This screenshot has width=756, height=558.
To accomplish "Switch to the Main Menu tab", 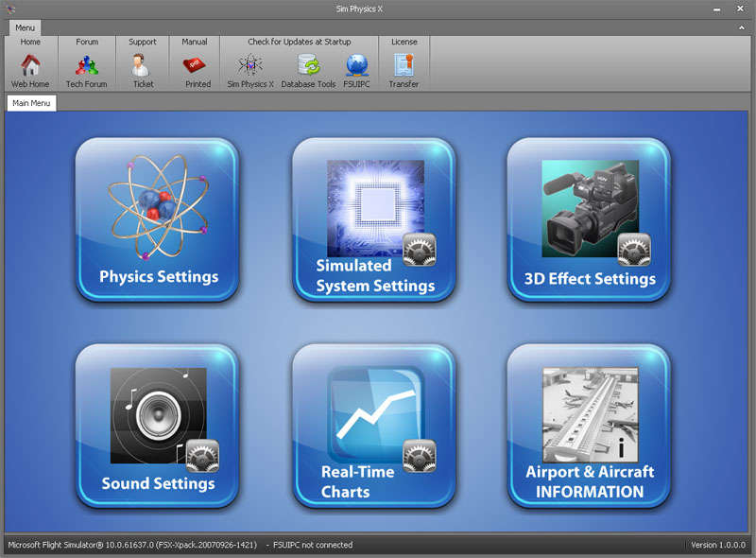I will [x=32, y=103].
